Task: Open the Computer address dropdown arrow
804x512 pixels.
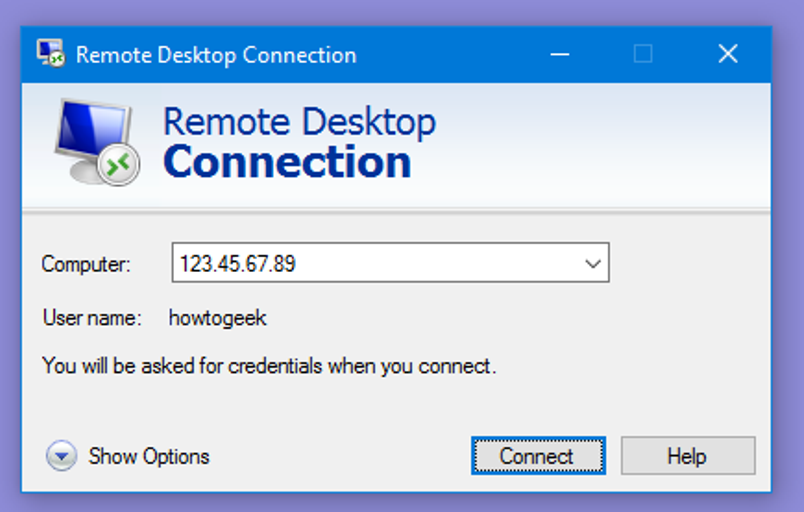Action: [x=593, y=264]
